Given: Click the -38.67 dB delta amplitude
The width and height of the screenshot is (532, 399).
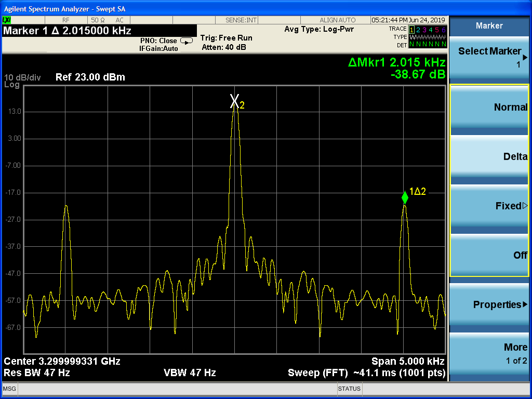Looking at the screenshot, I should (x=418, y=74).
